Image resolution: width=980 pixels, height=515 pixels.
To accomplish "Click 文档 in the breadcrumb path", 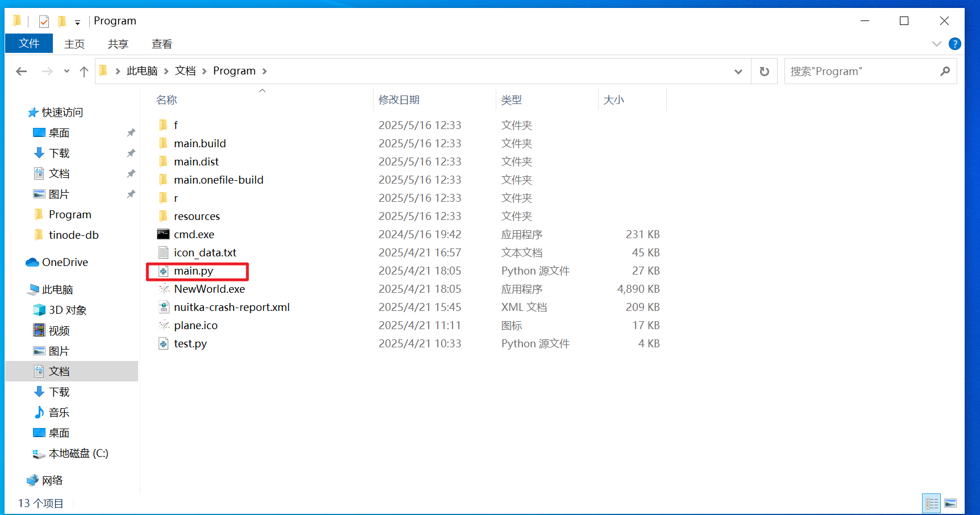I will point(185,70).
